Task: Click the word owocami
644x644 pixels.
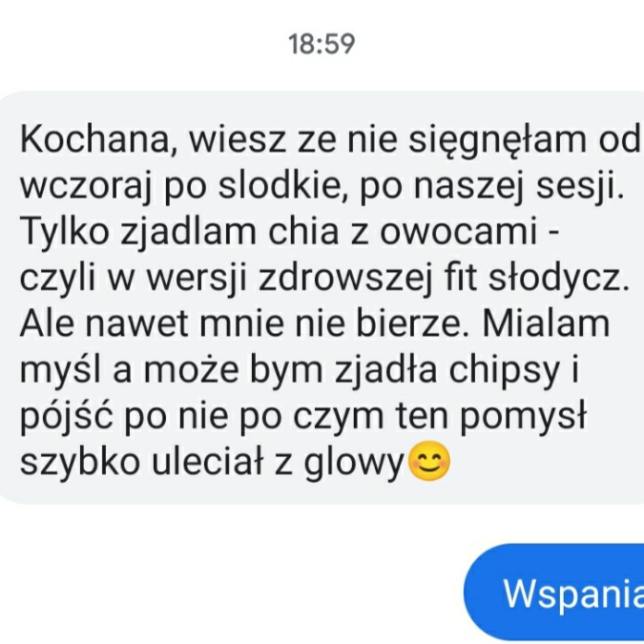Action: pos(459,233)
